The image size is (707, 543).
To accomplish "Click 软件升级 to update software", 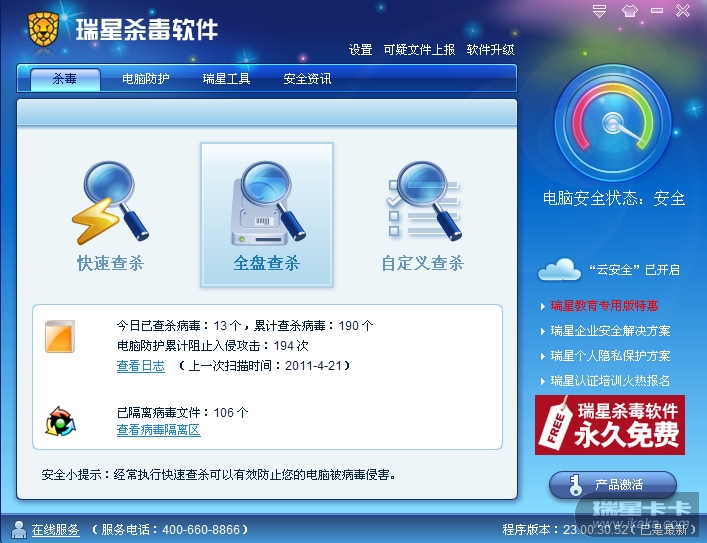I will (490, 50).
